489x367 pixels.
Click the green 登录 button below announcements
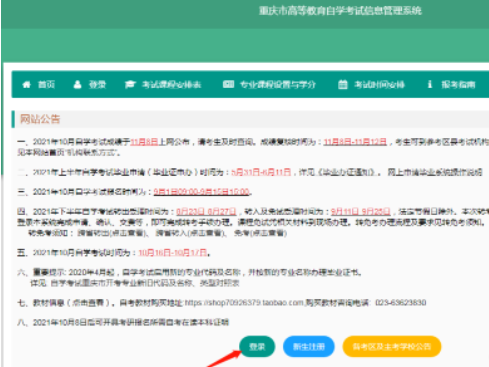coord(257,347)
